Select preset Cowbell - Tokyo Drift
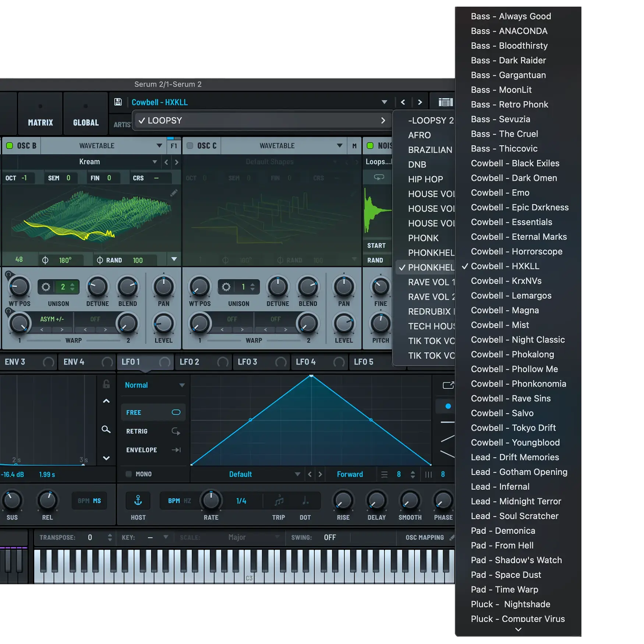This screenshot has width=644, height=644. [x=513, y=428]
